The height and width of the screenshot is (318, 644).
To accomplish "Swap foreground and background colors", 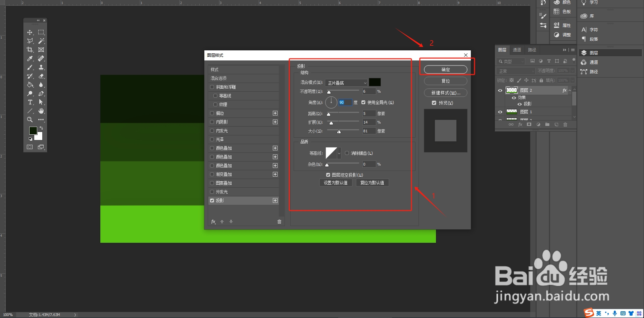I will pos(41,128).
